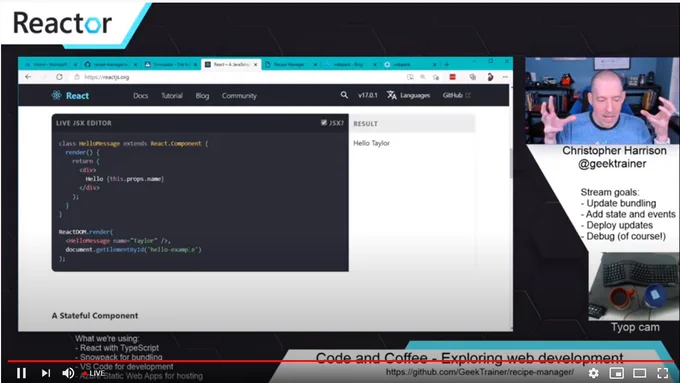The image size is (680, 383).
Task: Toggle the JSX? checkbox
Action: click(x=324, y=123)
